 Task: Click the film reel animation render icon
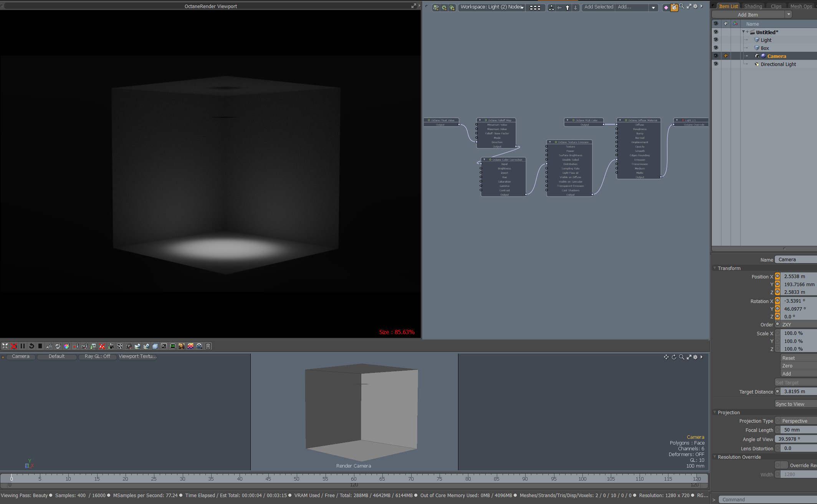(199, 346)
